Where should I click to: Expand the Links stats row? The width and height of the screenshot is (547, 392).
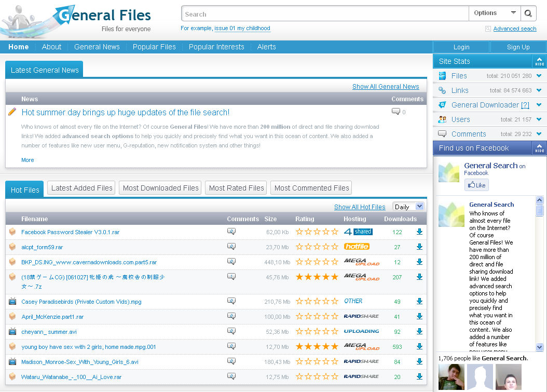point(539,90)
